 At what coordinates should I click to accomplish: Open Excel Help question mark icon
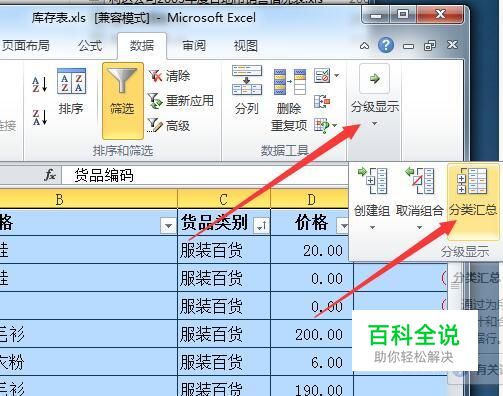click(386, 45)
